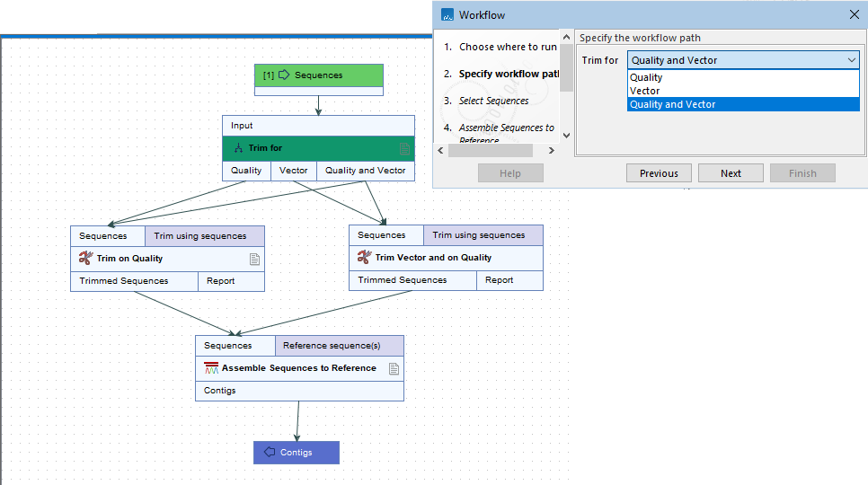Screen dimensions: 868x485
Task: Click the branch icon beside Trim for
Action: point(238,148)
